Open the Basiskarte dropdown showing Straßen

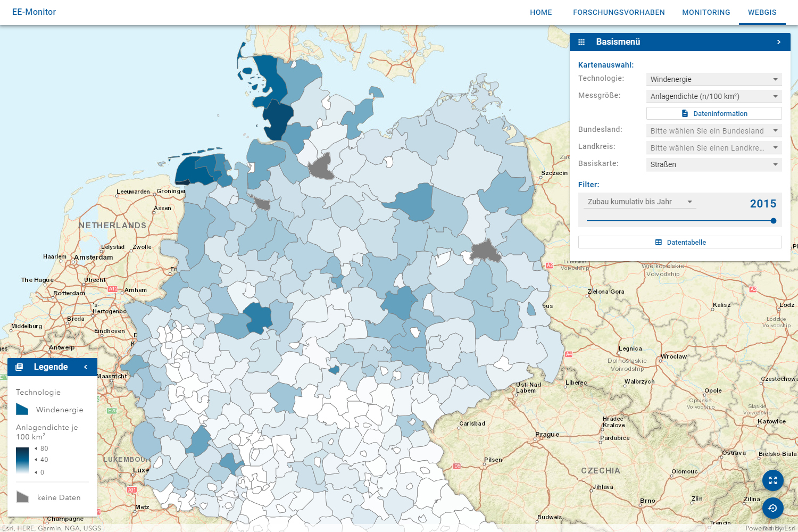713,164
